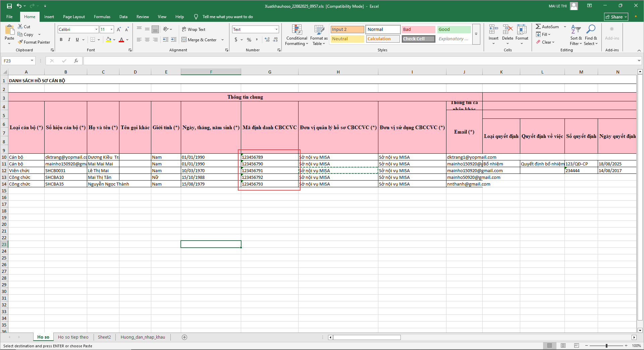The height and width of the screenshot is (350, 644).
Task: Switch to the Huong_dan_nhap_khau sheet
Action: tap(143, 337)
